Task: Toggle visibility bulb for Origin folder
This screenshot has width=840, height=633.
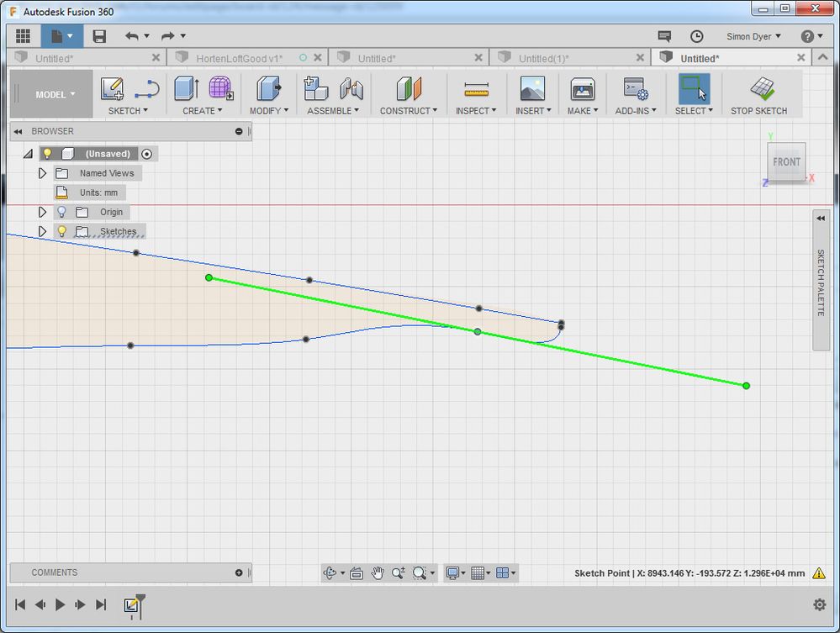Action: point(61,212)
